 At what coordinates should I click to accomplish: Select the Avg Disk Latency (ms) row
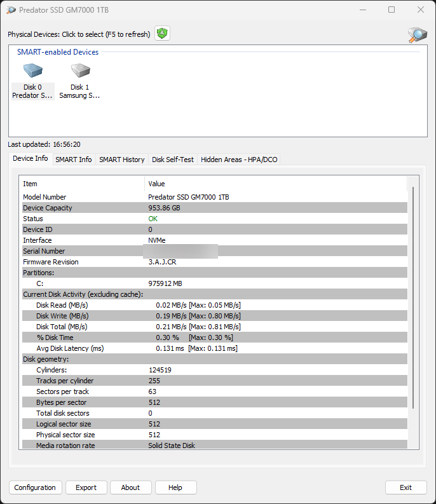coord(214,348)
